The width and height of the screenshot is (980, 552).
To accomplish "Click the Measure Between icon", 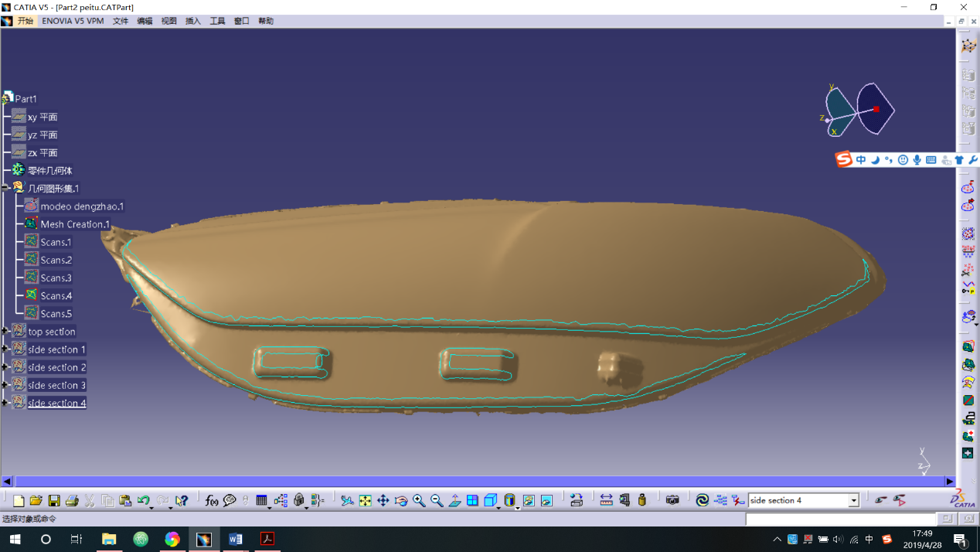I will [606, 501].
